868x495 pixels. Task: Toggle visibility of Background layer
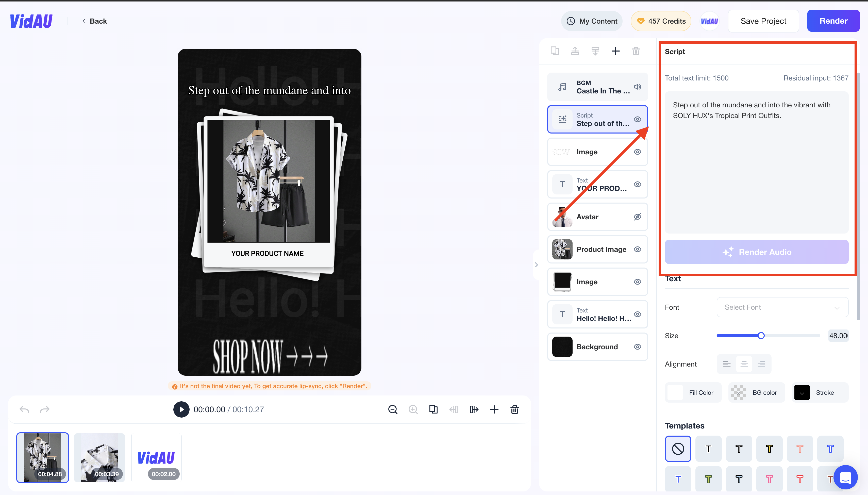637,346
